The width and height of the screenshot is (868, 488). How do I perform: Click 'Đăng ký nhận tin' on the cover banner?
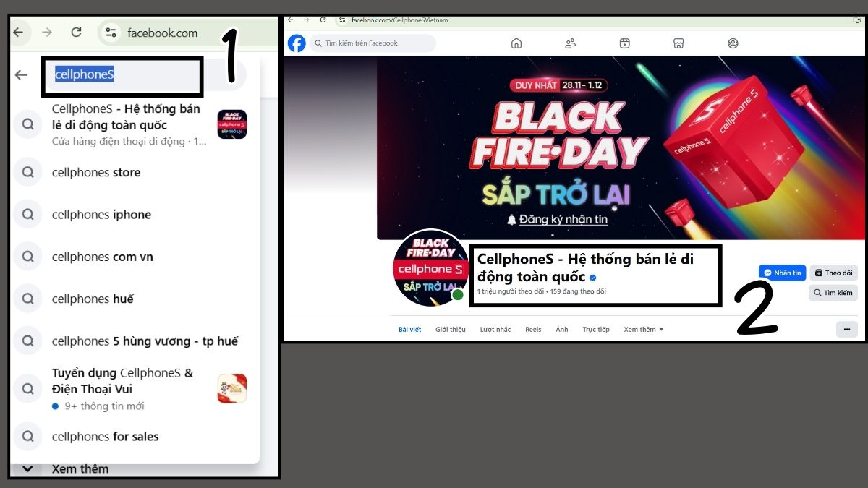(557, 220)
